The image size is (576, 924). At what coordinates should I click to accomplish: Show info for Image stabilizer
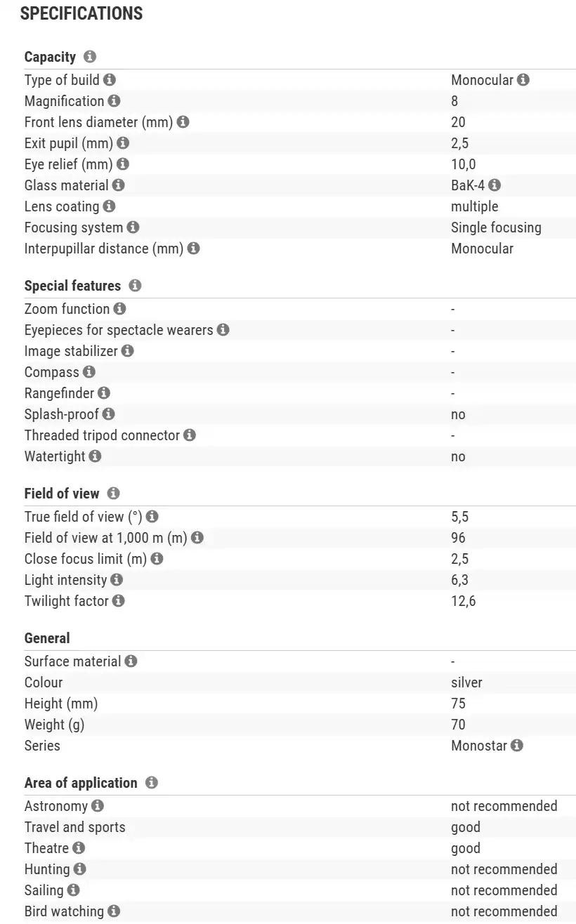coord(127,350)
